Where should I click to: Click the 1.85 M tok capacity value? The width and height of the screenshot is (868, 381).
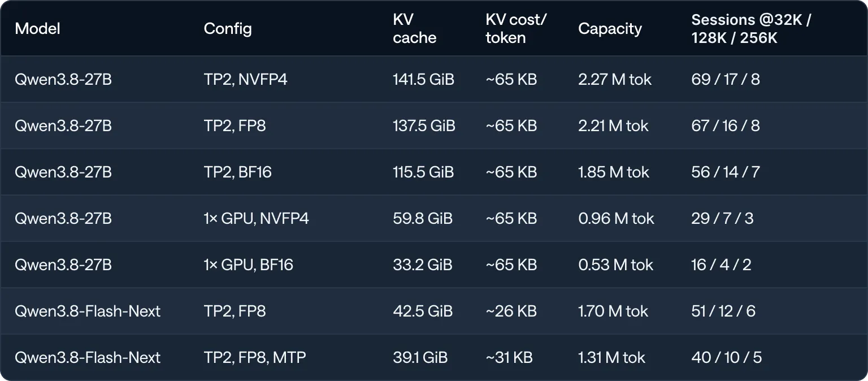pyautogui.click(x=614, y=172)
